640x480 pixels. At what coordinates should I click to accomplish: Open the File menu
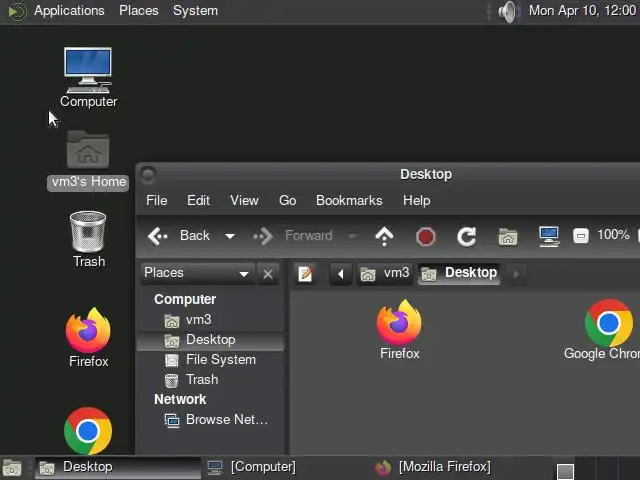coord(156,200)
